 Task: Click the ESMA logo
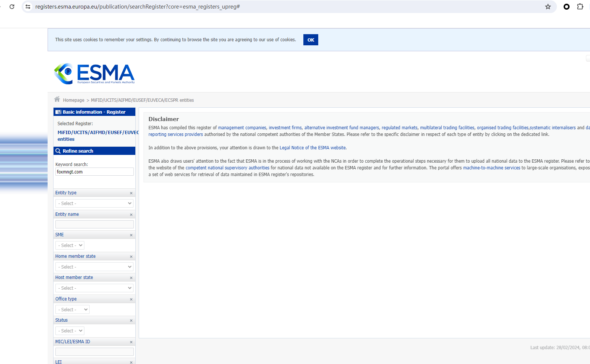94,74
